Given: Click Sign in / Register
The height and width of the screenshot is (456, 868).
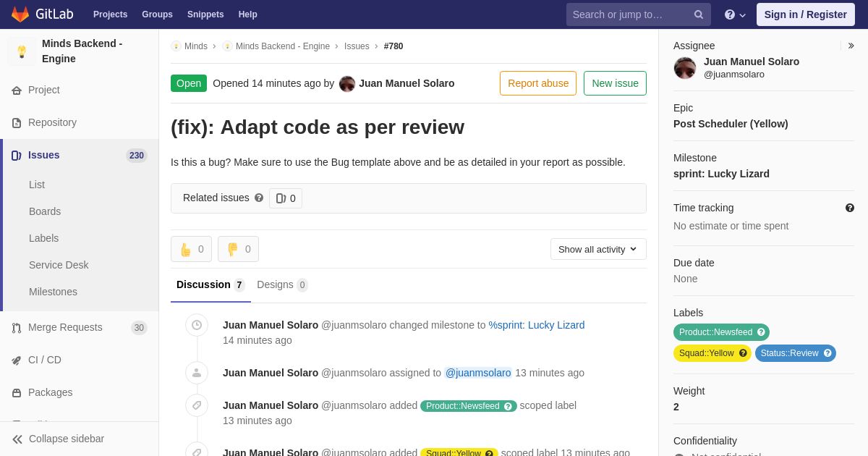Looking at the screenshot, I should [x=805, y=14].
